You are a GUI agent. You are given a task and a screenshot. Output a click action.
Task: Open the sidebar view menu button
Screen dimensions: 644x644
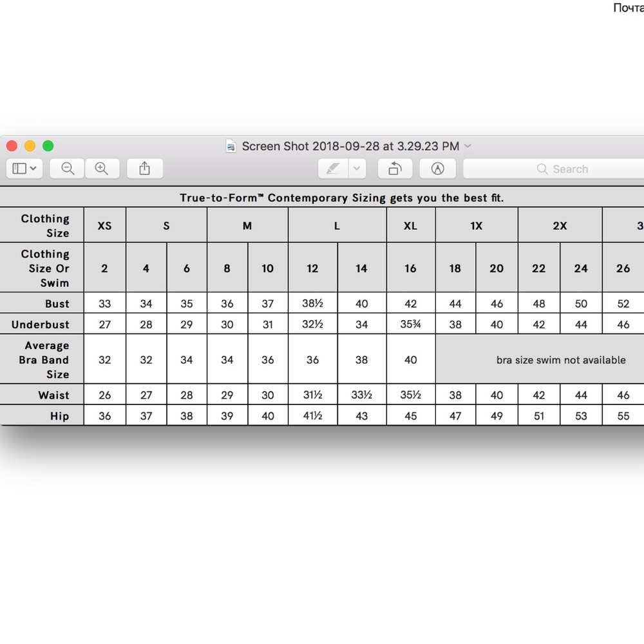pyautogui.click(x=24, y=168)
